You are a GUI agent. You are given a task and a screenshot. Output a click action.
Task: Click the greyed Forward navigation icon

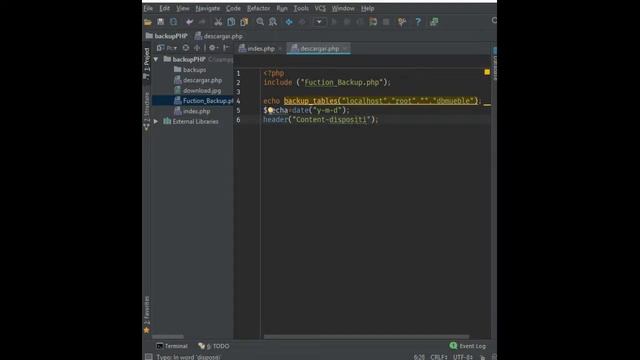point(302,22)
